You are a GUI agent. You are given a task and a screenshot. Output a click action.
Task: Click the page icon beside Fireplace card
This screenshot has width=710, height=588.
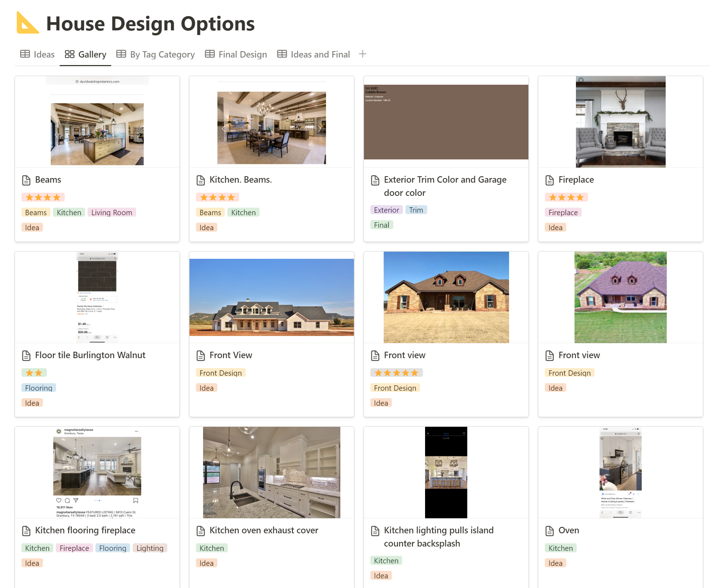pos(549,180)
